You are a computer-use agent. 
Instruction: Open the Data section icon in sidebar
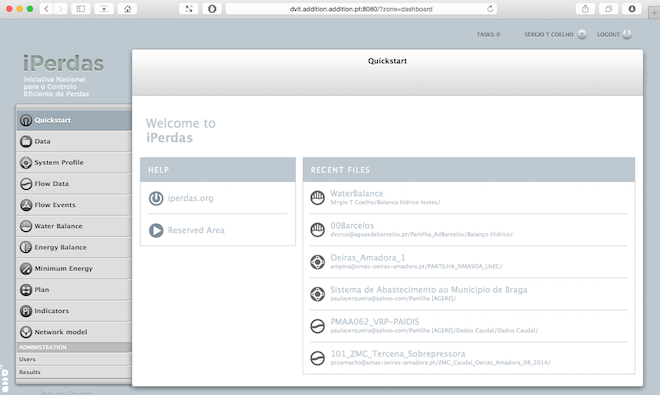click(26, 141)
